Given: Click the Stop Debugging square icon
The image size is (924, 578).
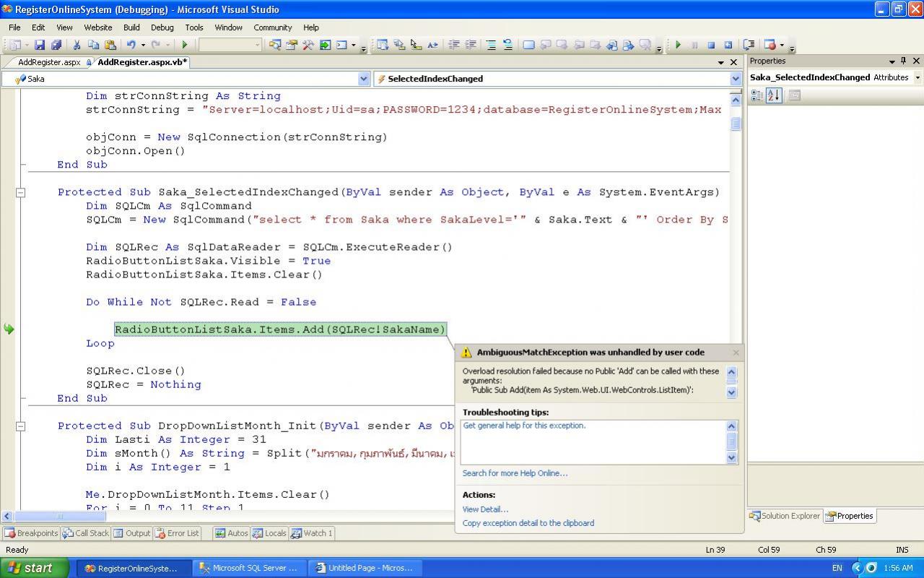Looking at the screenshot, I should 711,45.
